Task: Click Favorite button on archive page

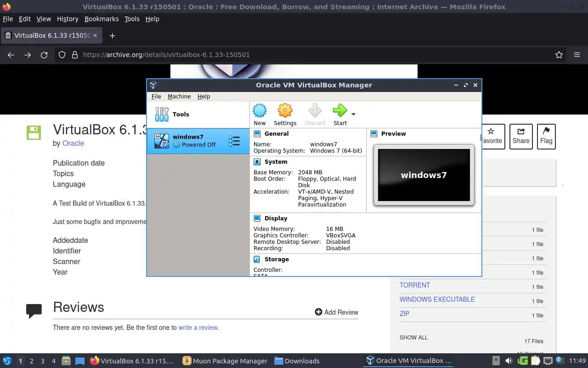Action: [x=493, y=137]
